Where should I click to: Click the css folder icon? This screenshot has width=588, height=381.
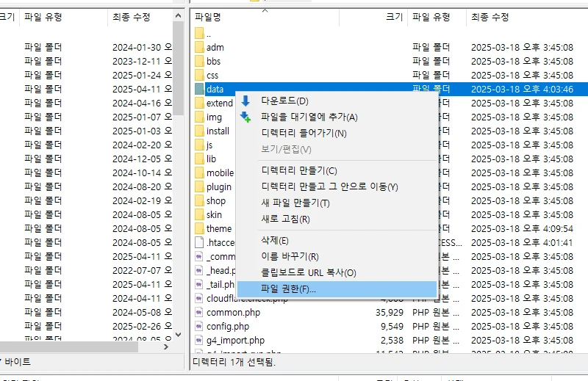click(199, 75)
